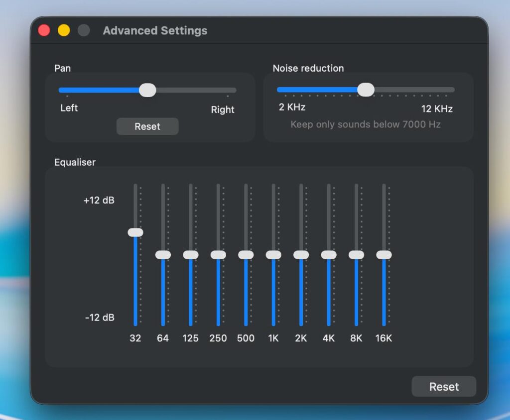Click the Noise reduction track's 2 KHz end

point(280,90)
